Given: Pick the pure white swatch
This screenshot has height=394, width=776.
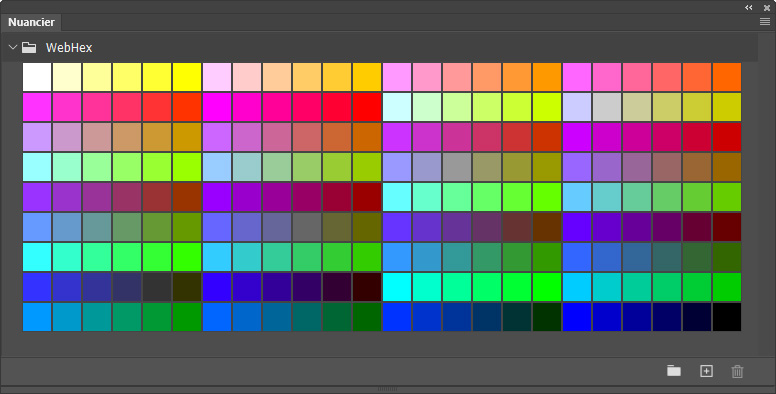Looking at the screenshot, I should 37,77.
